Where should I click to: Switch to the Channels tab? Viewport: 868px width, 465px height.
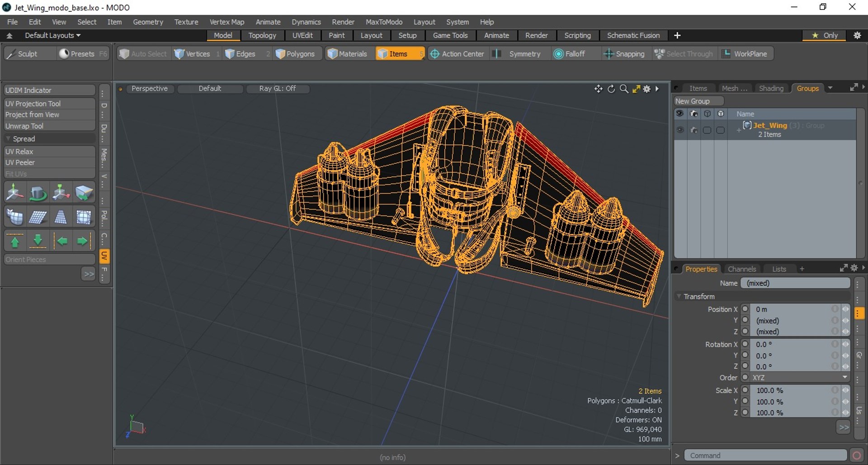tap(742, 269)
